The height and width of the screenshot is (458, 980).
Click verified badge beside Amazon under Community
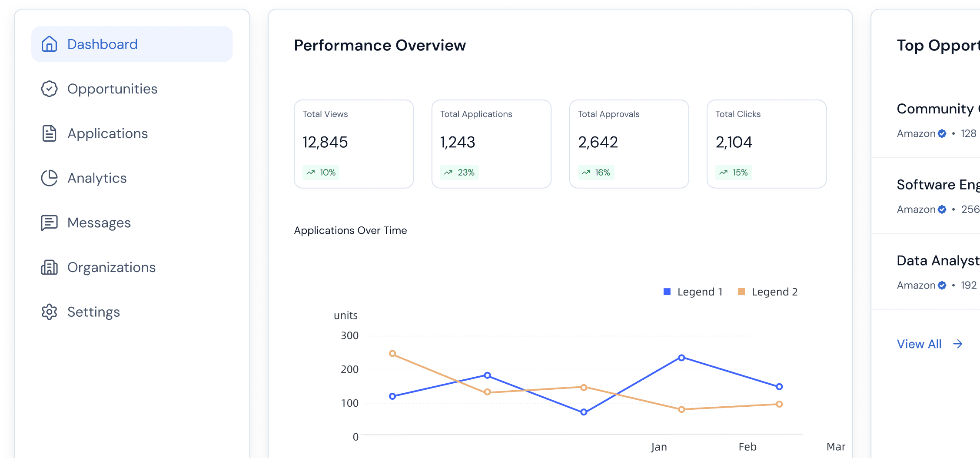click(942, 133)
